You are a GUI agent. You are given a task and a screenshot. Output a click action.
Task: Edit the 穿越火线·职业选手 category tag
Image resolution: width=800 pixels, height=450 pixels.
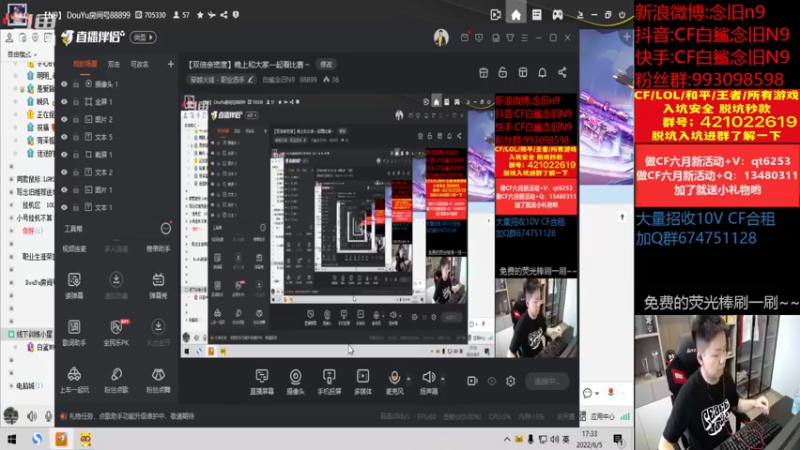pyautogui.click(x=221, y=80)
